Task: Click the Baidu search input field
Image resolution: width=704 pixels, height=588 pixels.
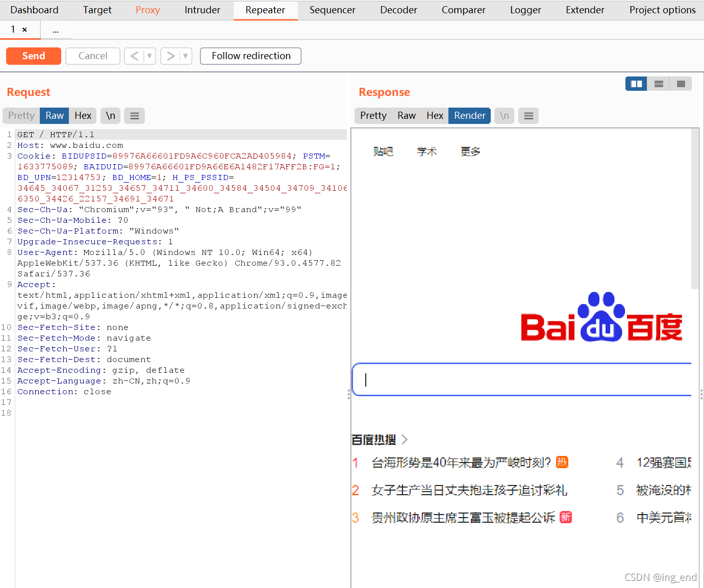Action: point(522,379)
